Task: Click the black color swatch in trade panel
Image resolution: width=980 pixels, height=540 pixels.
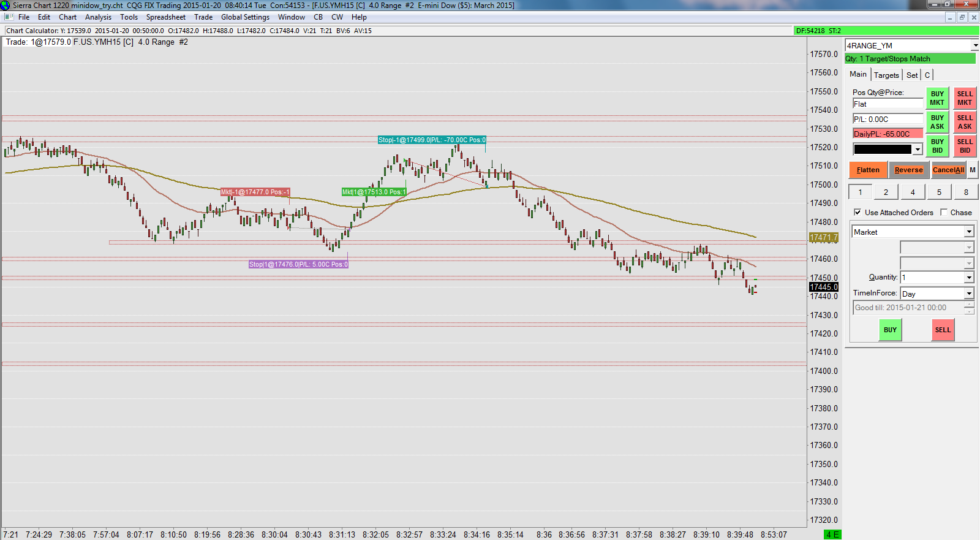Action: coord(883,149)
